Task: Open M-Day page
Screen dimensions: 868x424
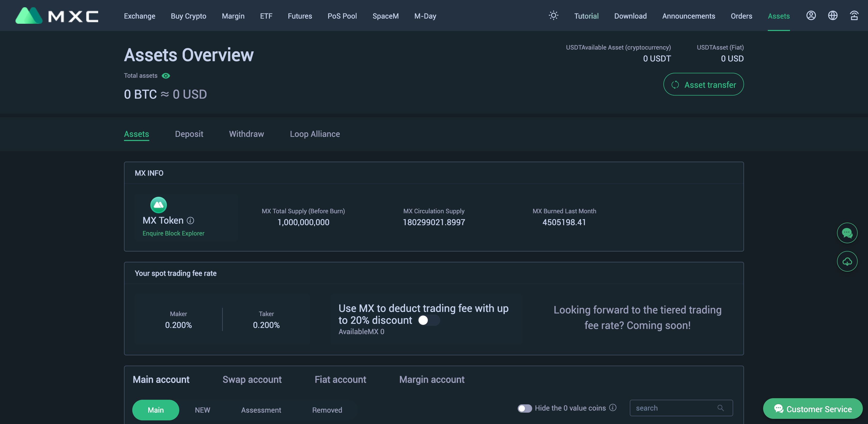Action: pyautogui.click(x=425, y=16)
